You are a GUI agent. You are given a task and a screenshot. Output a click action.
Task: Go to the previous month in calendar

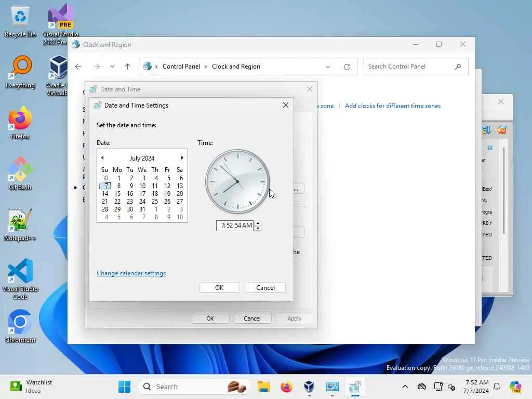pos(102,158)
